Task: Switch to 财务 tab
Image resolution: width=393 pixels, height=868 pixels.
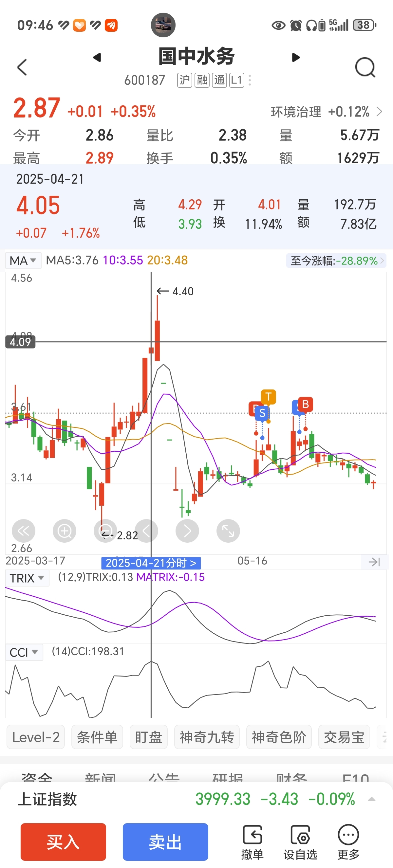Action: coord(291,777)
